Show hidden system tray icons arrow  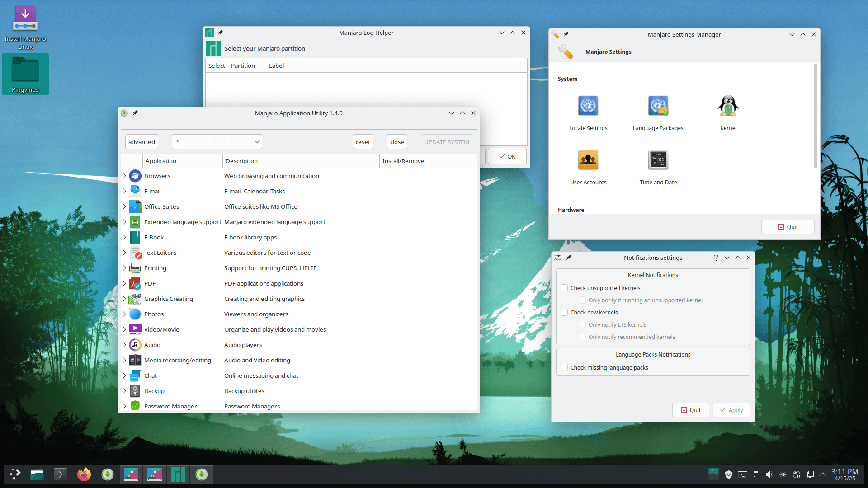[x=823, y=474]
